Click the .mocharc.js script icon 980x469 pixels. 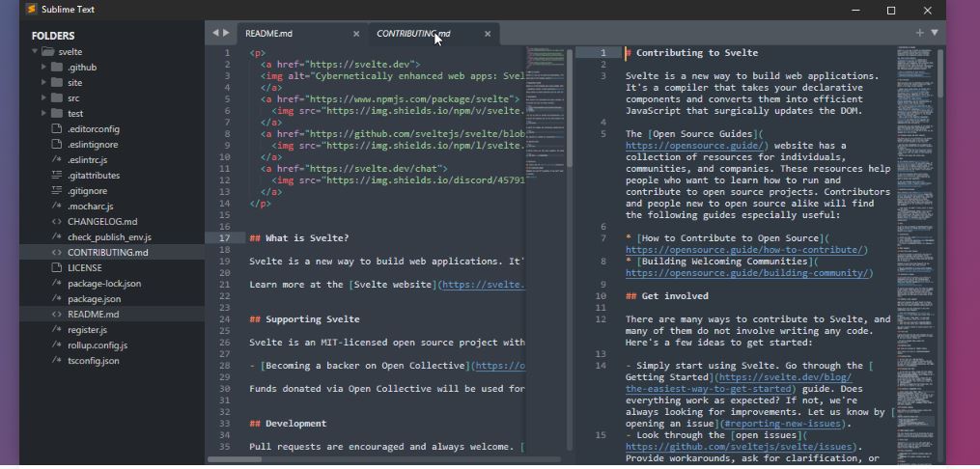pos(57,207)
